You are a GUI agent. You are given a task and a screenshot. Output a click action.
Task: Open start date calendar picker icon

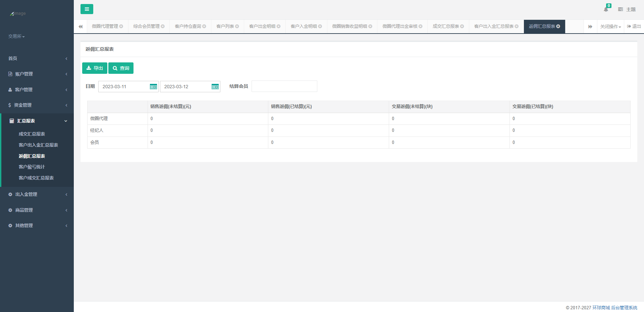153,87
